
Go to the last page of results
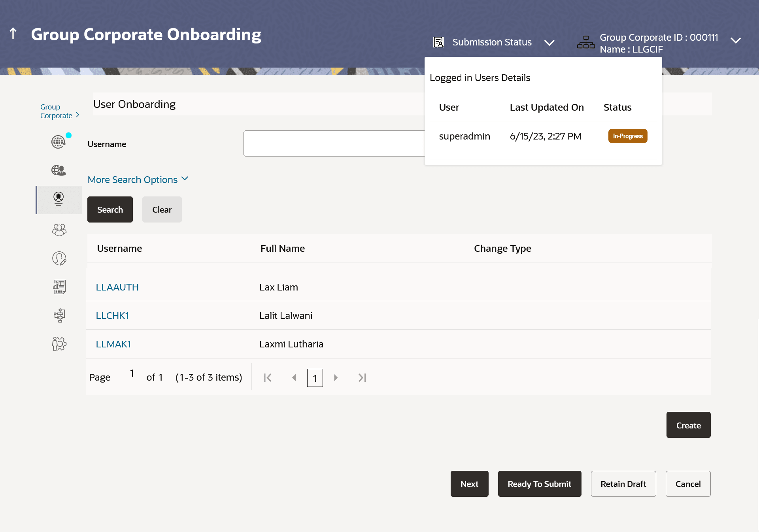(x=362, y=378)
